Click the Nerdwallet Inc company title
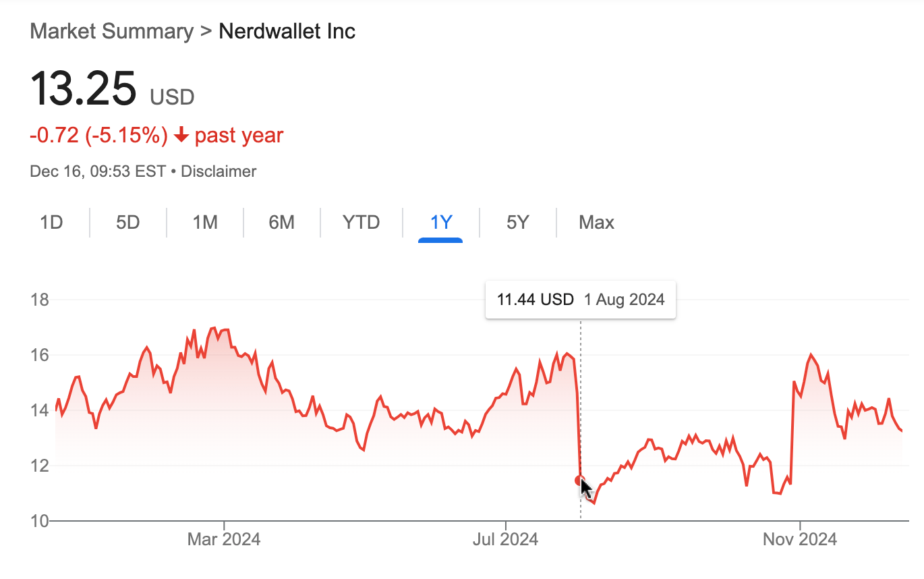Viewport: 924px width, 579px height. point(287,32)
